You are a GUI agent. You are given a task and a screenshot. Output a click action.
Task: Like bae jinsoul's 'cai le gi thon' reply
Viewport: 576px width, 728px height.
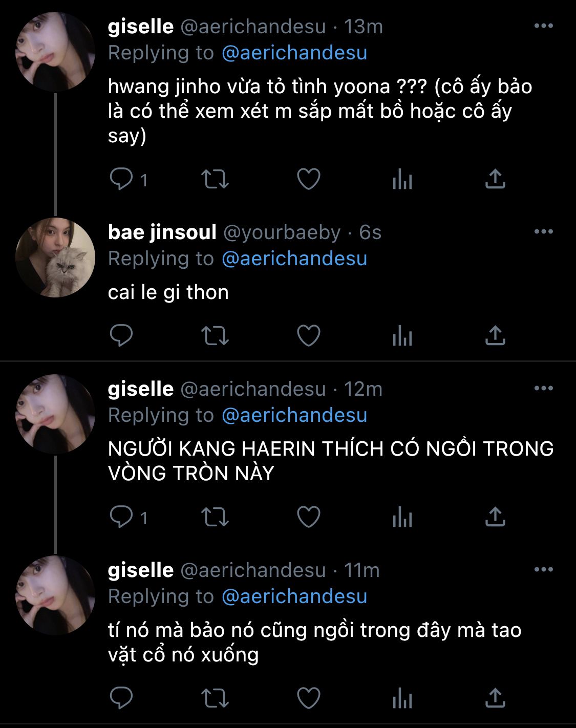[309, 336]
